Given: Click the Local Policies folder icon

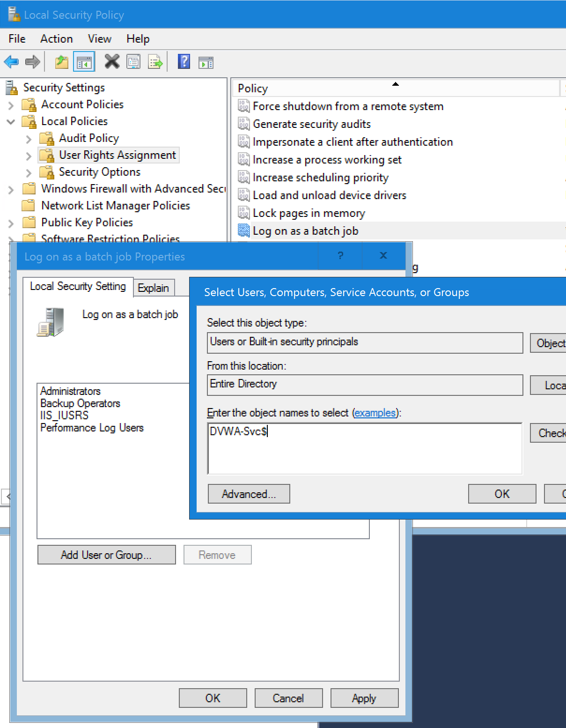Looking at the screenshot, I should (x=29, y=121).
